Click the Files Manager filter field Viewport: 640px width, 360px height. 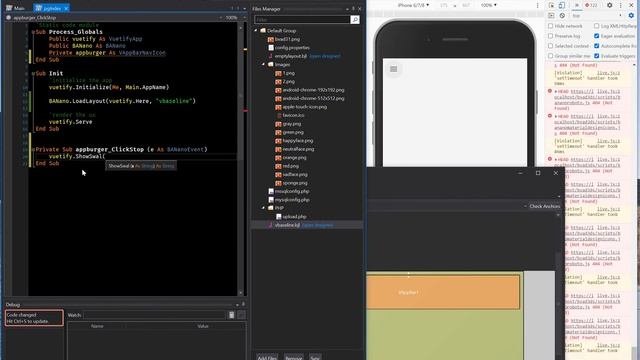pos(302,19)
